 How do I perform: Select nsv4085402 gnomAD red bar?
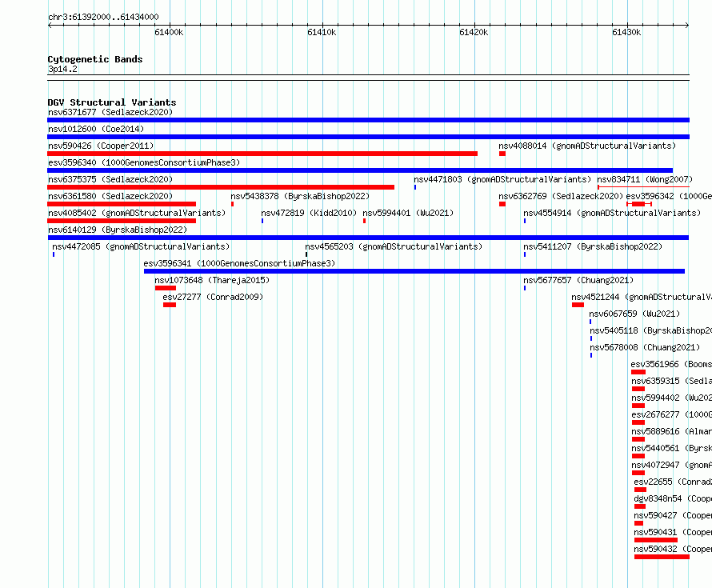[122, 221]
